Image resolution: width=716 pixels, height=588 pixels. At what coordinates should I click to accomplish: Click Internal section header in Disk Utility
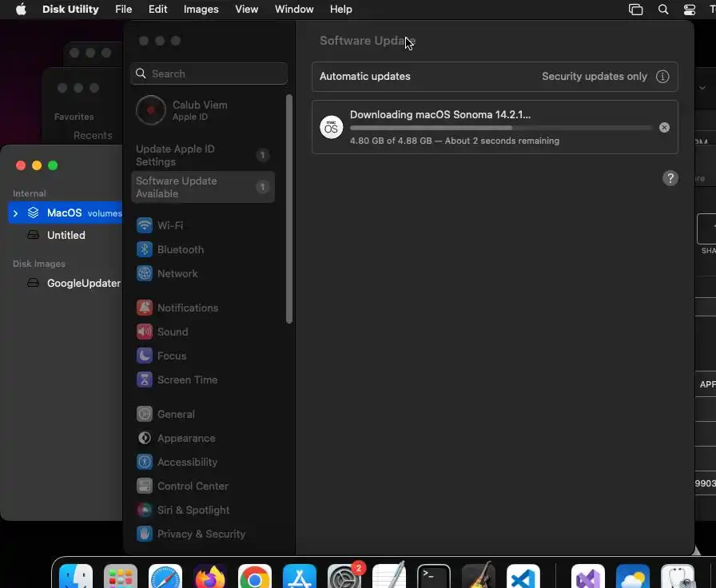coord(30,193)
